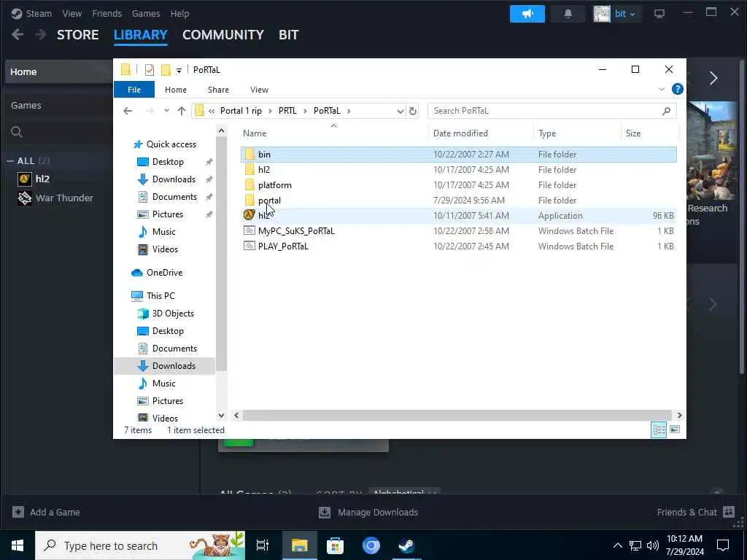Image resolution: width=747 pixels, height=560 pixels.
Task: Expand breadcrumb arrow after PoRTaL
Action: coord(349,111)
